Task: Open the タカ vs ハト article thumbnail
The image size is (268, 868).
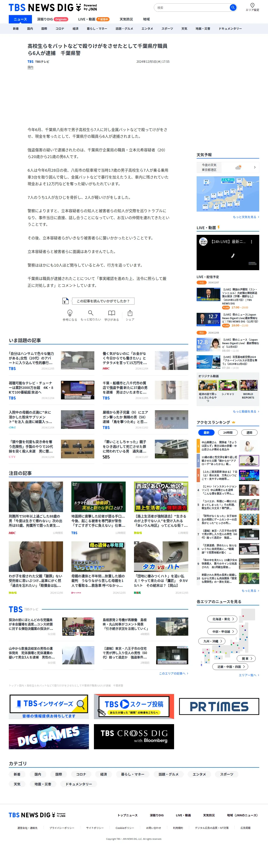Action: [161, 556]
